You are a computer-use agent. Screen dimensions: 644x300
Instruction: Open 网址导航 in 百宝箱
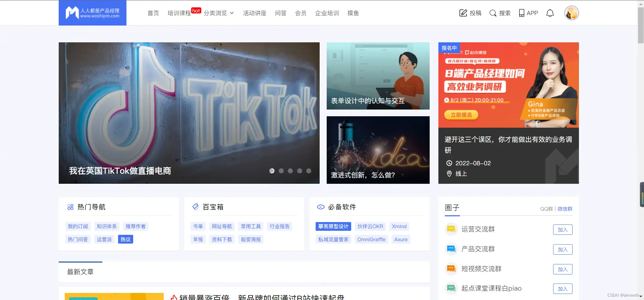pos(222,226)
